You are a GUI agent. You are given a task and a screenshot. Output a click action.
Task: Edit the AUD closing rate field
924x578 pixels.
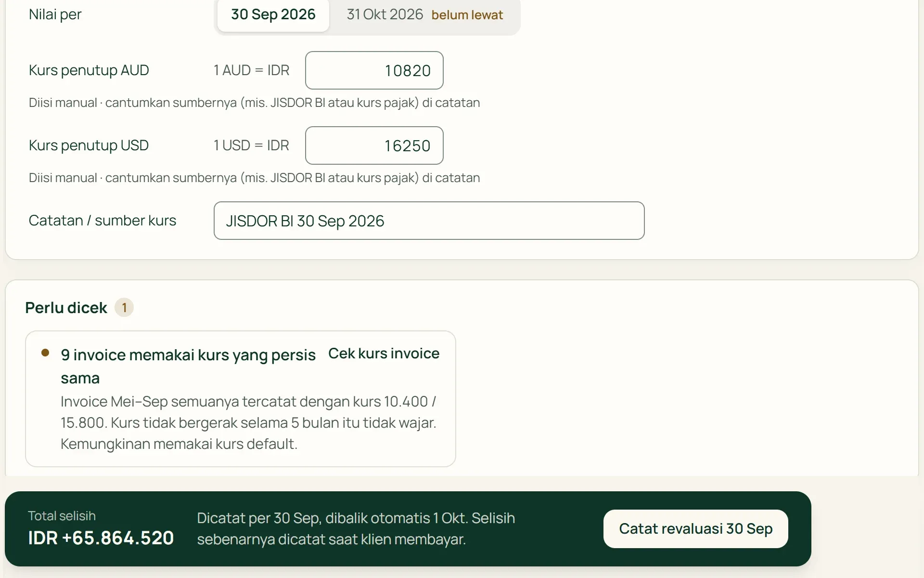pyautogui.click(x=374, y=70)
